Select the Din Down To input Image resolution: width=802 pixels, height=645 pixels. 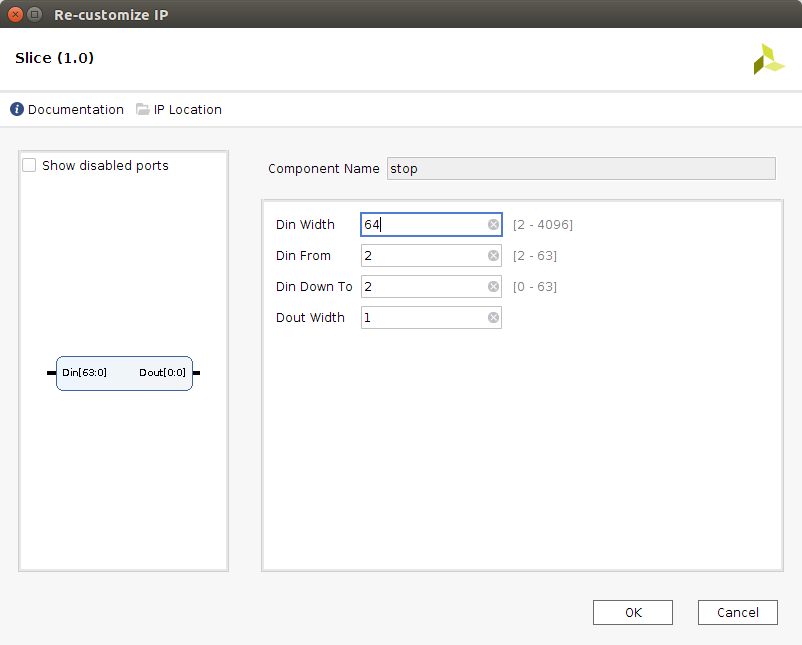coord(424,287)
